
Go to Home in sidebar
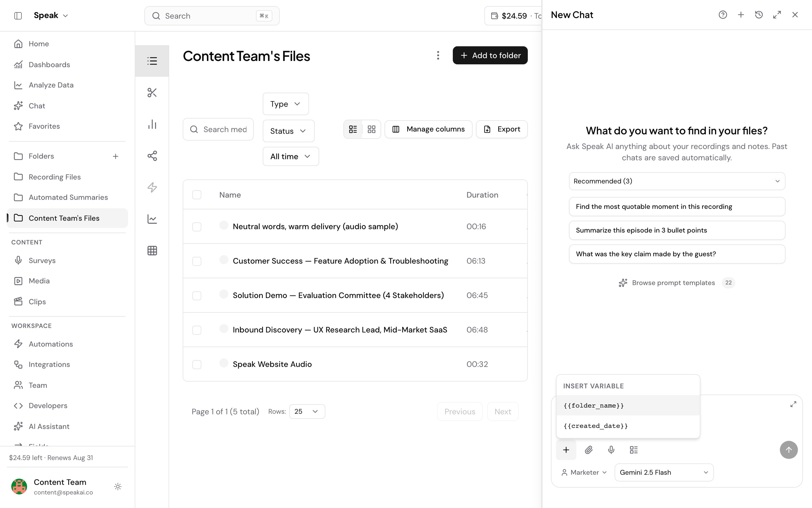point(67,44)
